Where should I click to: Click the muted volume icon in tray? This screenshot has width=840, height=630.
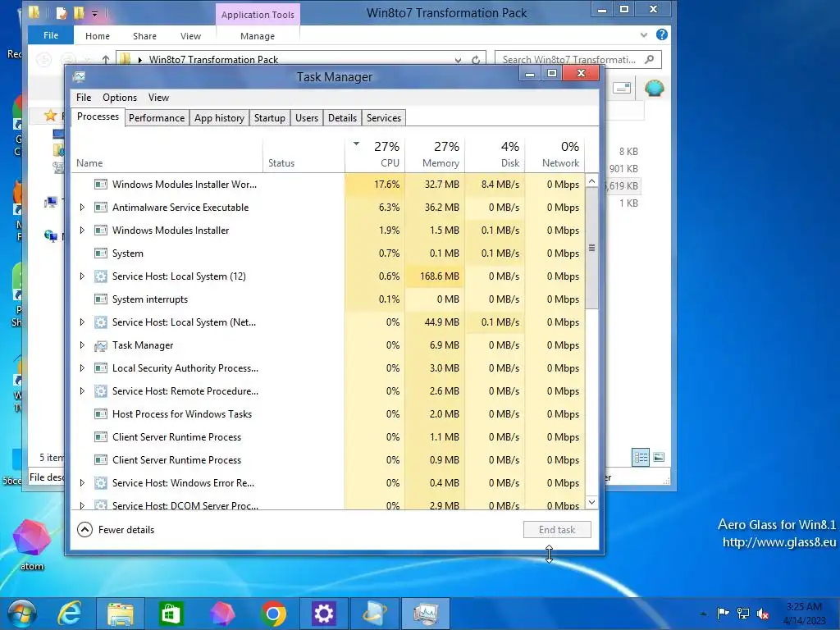[763, 614]
